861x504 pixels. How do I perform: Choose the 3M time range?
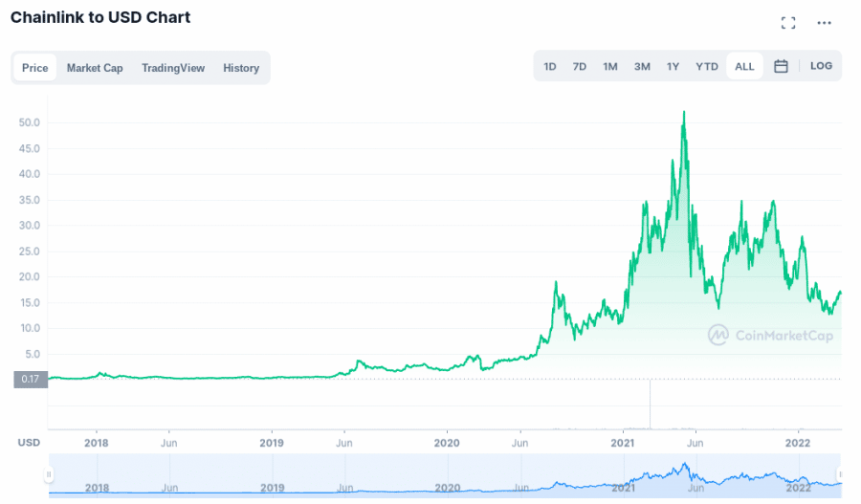point(642,66)
